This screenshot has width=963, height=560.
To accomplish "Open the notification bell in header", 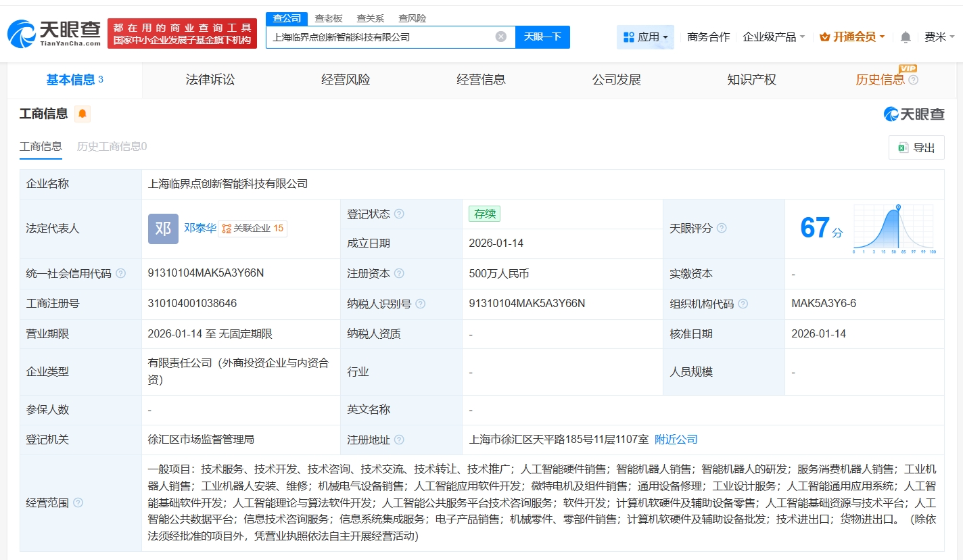I will tap(906, 37).
